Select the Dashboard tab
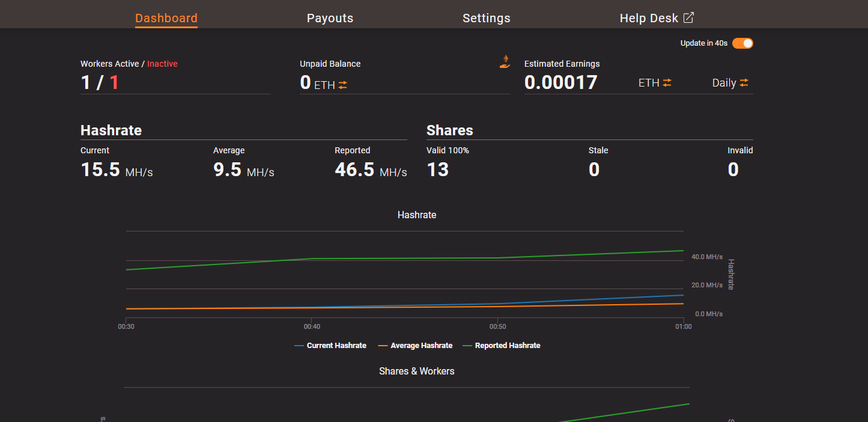 tap(166, 18)
